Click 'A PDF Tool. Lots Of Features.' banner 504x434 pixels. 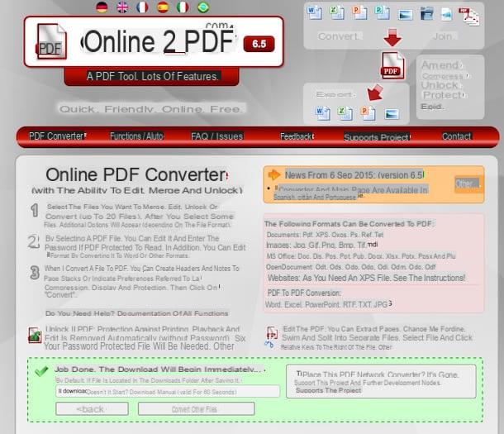152,77
